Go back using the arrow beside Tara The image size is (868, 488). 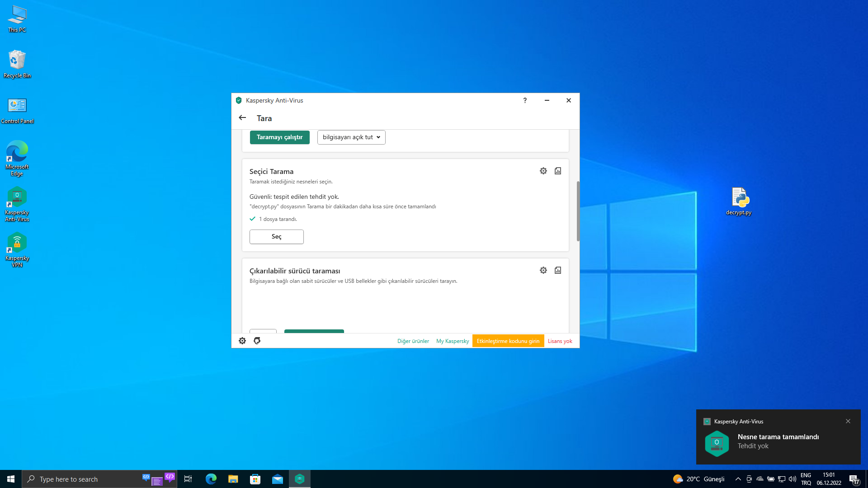click(242, 118)
